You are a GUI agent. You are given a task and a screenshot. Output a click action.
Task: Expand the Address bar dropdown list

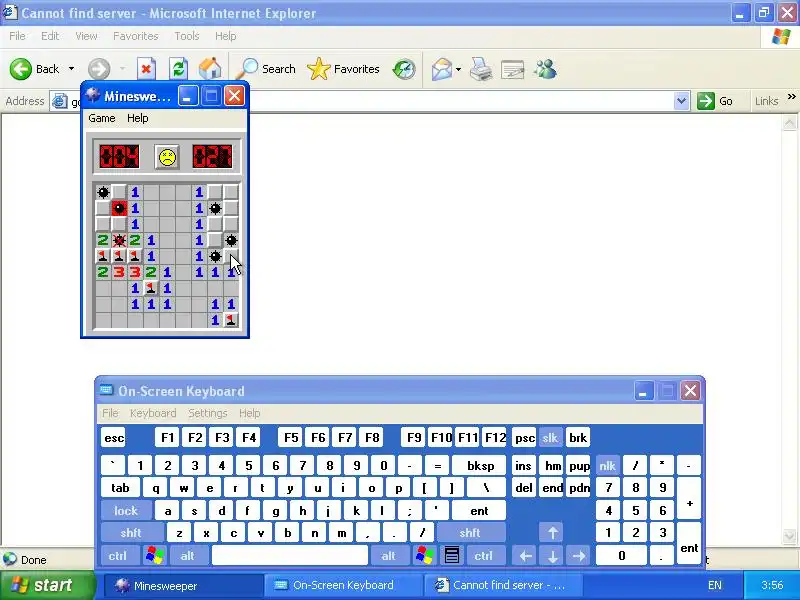click(x=681, y=101)
